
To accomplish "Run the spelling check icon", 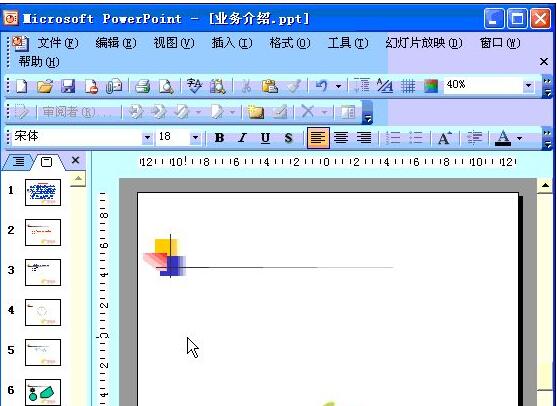I will tap(194, 86).
